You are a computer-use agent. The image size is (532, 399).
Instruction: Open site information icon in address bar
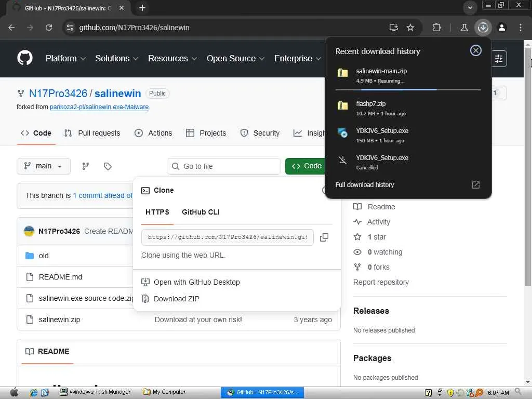point(70,28)
